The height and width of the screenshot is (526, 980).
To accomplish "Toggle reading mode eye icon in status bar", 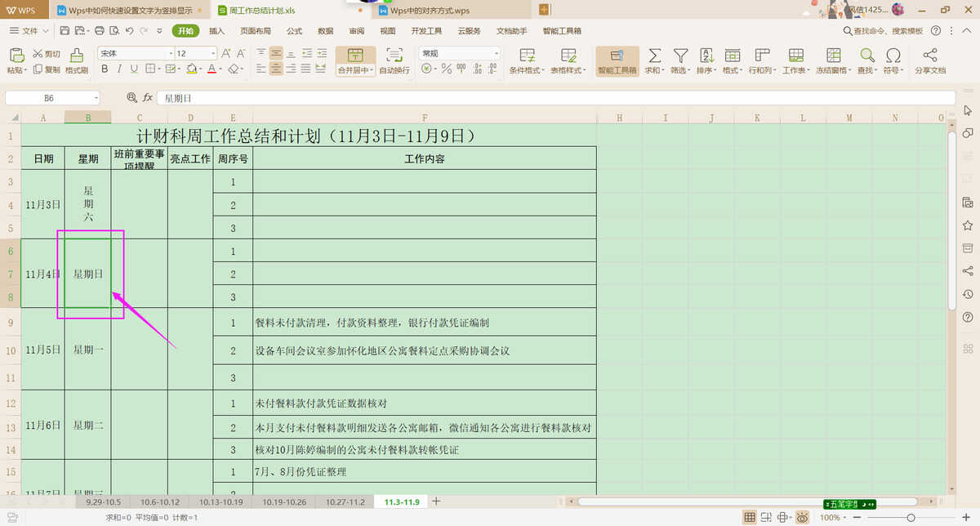I will pyautogui.click(x=803, y=517).
